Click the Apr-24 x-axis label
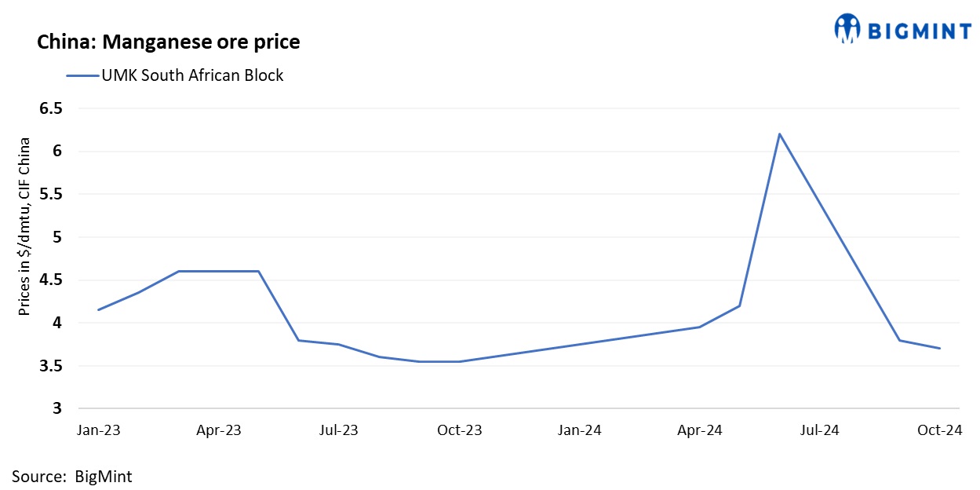The height and width of the screenshot is (490, 980). (700, 430)
